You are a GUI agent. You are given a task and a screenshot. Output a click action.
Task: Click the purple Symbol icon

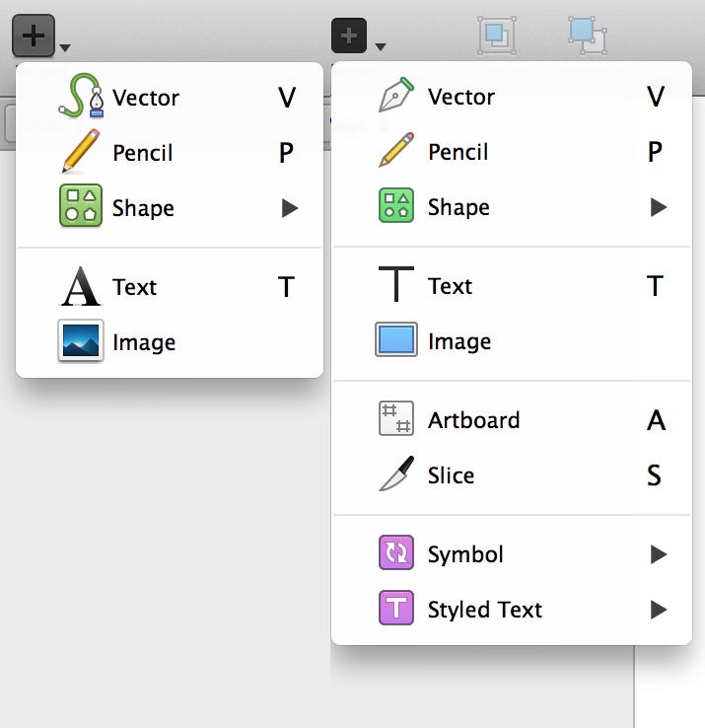[396, 552]
